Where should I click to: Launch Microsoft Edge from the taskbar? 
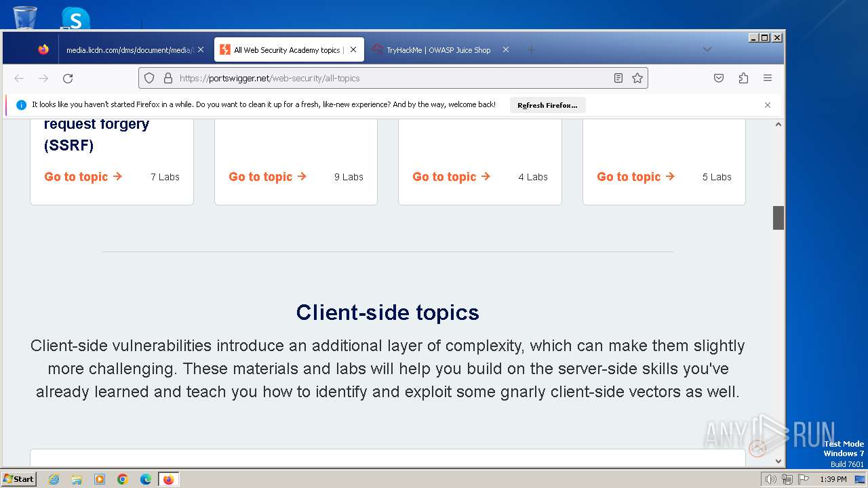coord(146,479)
